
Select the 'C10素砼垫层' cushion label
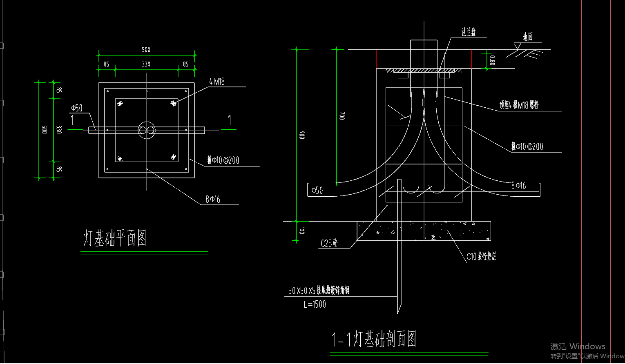(x=481, y=256)
